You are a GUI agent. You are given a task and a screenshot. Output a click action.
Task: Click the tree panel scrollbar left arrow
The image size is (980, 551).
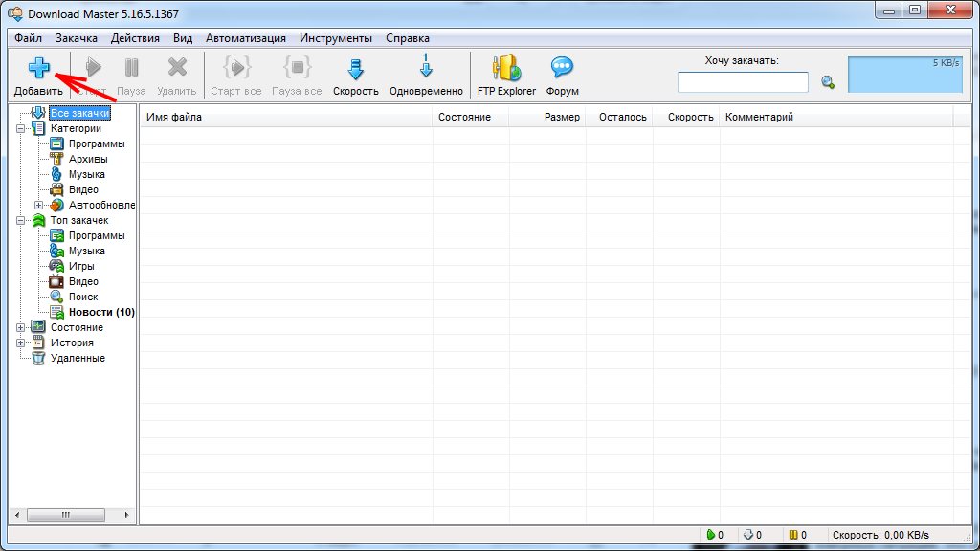tap(17, 515)
